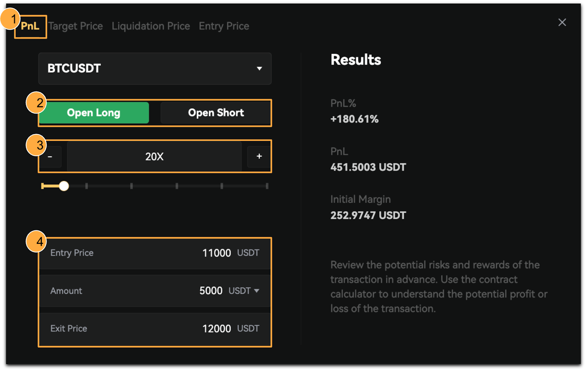Screen dimensions: 588x369
Task: Select the PnL tab
Action: pos(30,26)
